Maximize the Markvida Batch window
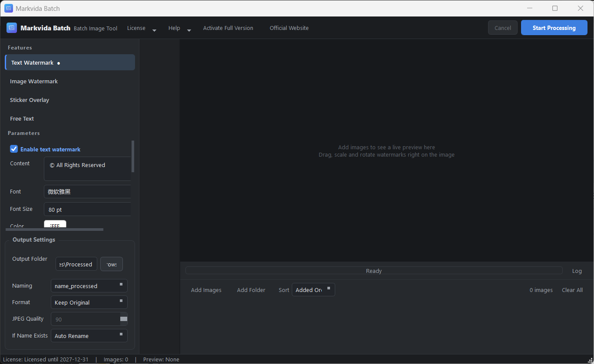 (x=555, y=8)
